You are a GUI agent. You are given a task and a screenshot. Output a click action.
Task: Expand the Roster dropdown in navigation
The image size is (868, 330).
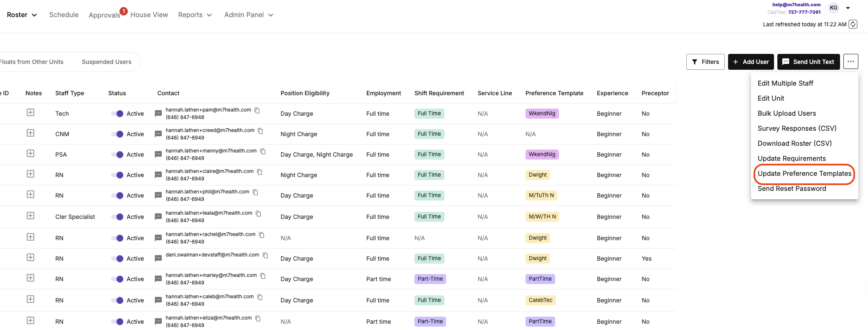pyautogui.click(x=22, y=15)
